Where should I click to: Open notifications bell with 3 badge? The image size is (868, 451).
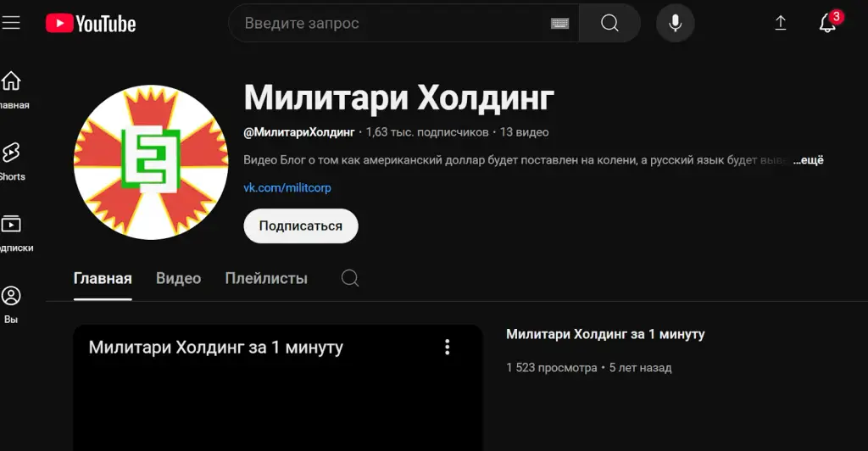coord(829,22)
